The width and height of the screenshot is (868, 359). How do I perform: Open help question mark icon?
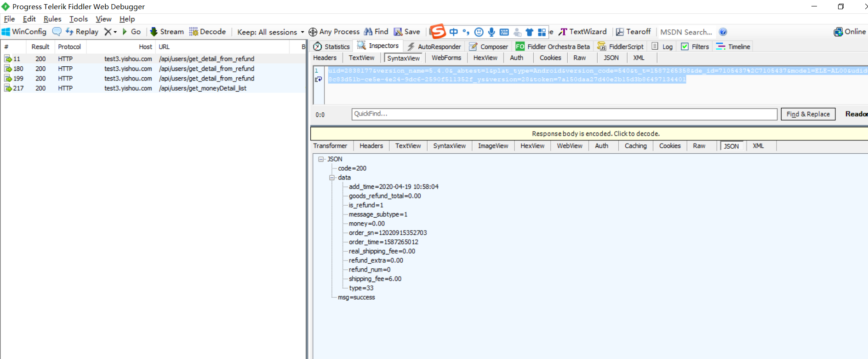(723, 32)
